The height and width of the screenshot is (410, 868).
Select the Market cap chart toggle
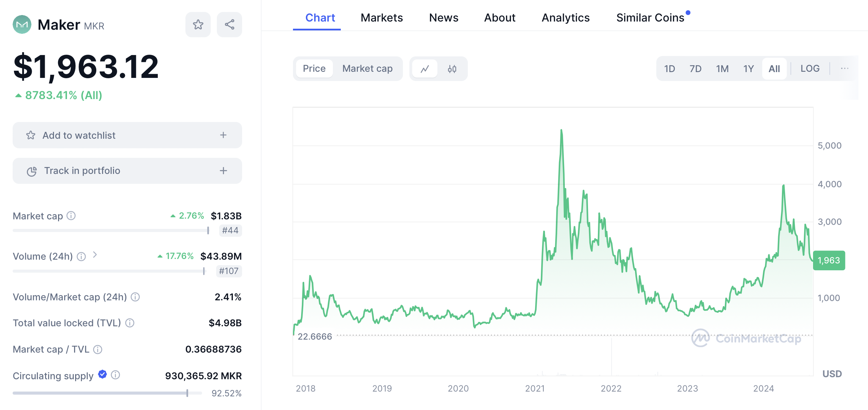tap(367, 69)
